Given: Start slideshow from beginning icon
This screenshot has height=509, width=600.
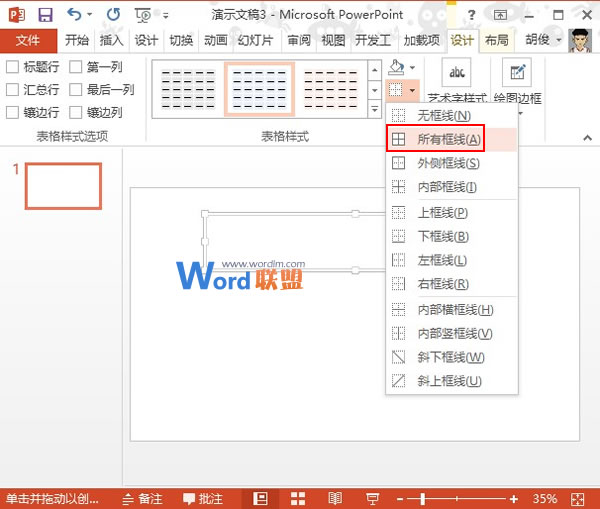Looking at the screenshot, I should click(143, 15).
